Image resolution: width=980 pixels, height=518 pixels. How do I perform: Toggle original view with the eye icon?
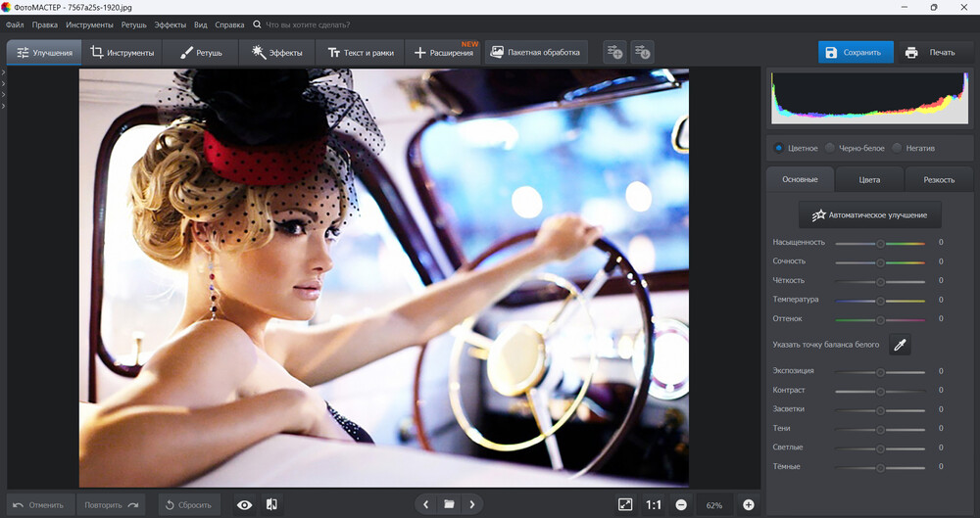244,505
